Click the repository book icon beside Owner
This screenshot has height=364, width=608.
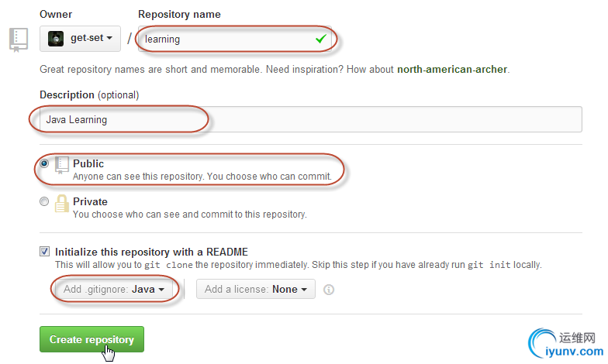tap(17, 39)
